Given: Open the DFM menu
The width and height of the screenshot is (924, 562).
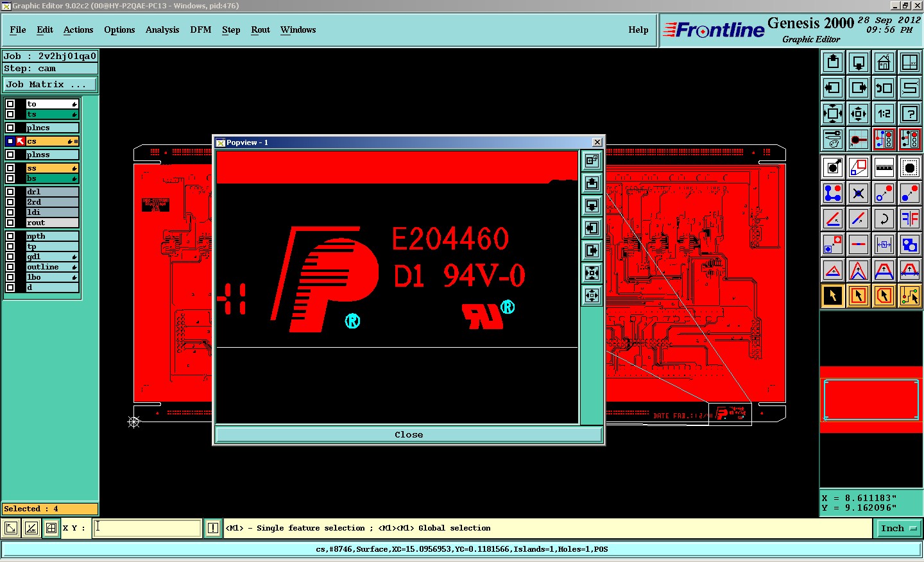Looking at the screenshot, I should coord(201,30).
